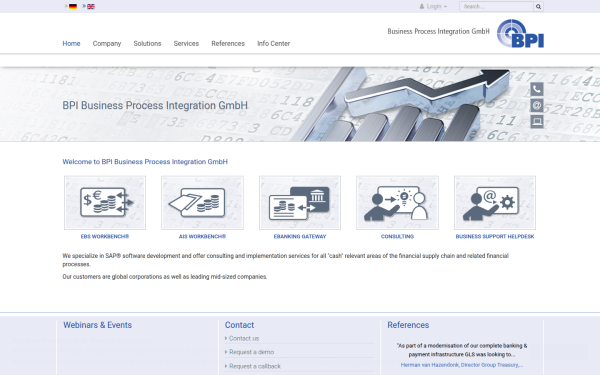Click the search magnifier button
The height and width of the screenshot is (375, 600).
[x=538, y=7]
